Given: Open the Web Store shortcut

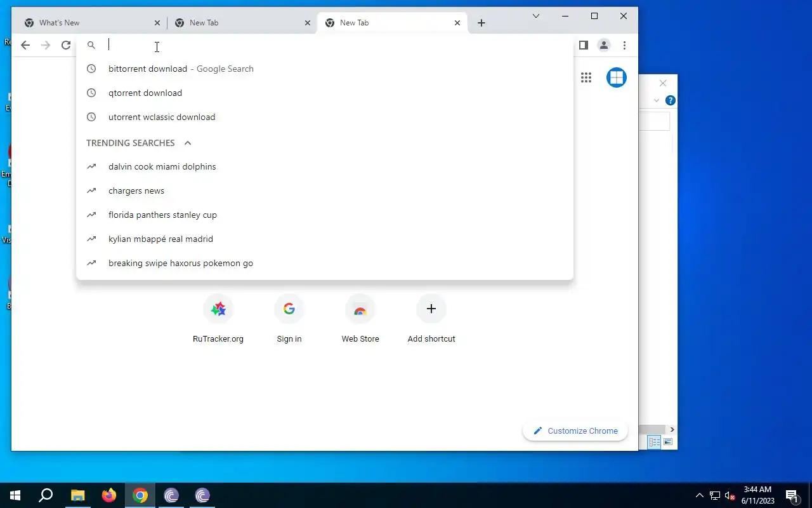Looking at the screenshot, I should [360, 319].
